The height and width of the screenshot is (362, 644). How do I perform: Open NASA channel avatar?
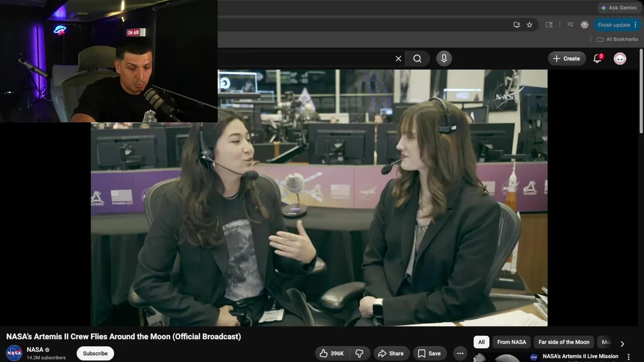tap(14, 353)
